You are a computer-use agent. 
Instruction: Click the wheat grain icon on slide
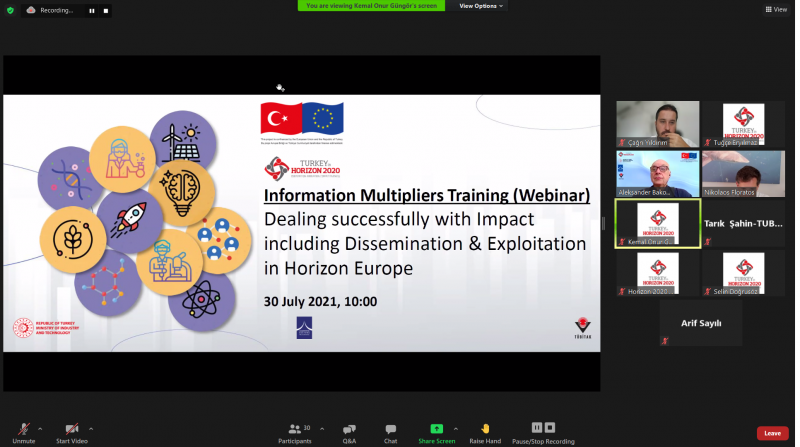tap(72, 239)
